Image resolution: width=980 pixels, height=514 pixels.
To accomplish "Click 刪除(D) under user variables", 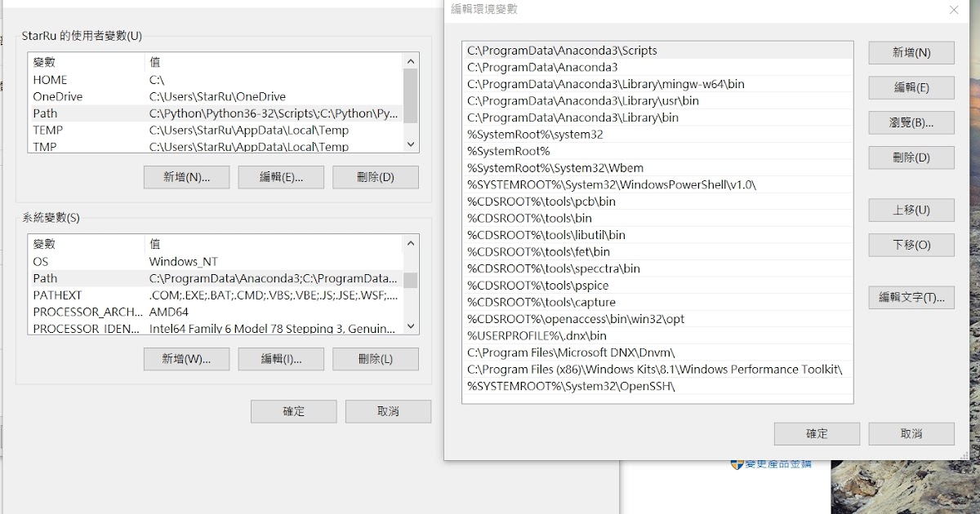I will [x=376, y=177].
